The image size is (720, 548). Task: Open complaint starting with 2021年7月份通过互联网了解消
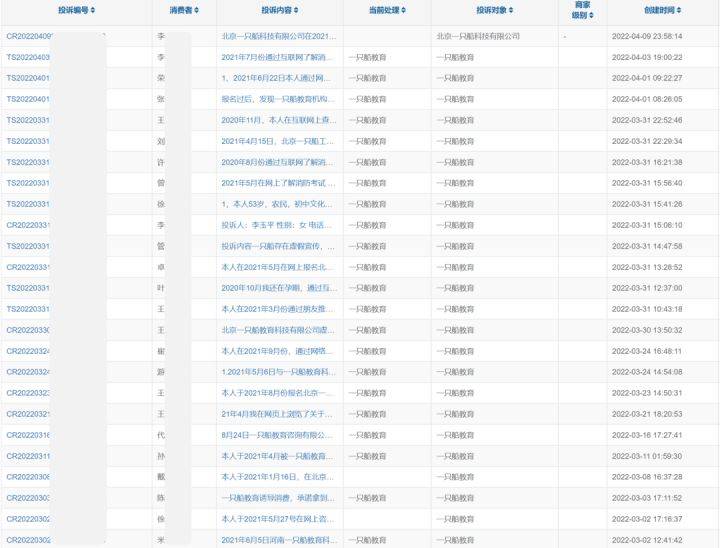279,57
